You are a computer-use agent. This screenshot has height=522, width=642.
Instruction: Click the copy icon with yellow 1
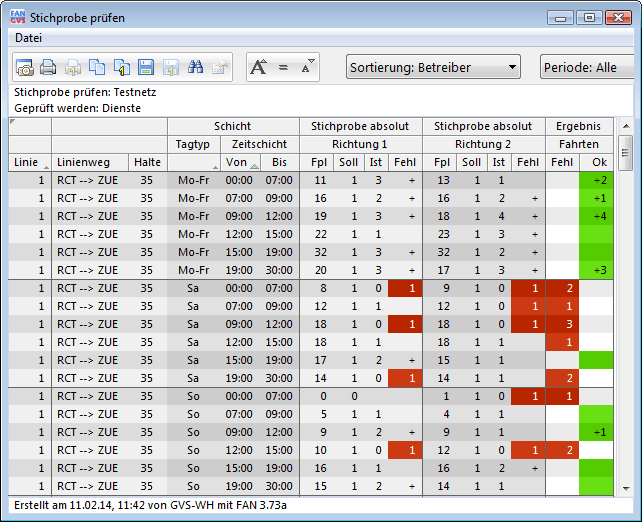(x=122, y=67)
